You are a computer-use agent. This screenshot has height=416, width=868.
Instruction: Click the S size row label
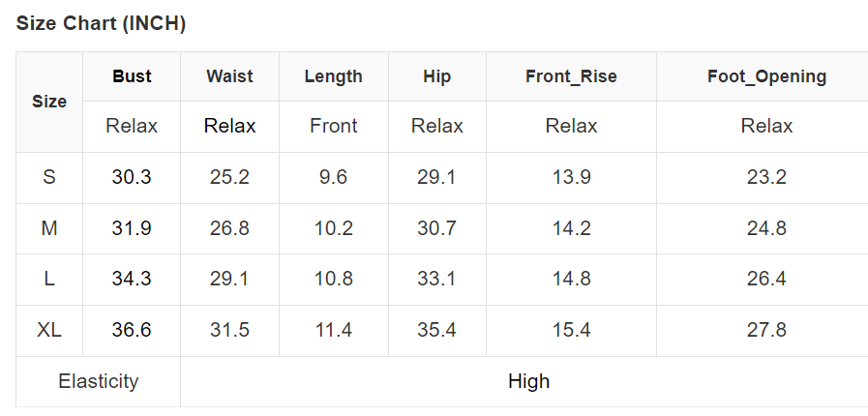(x=49, y=177)
